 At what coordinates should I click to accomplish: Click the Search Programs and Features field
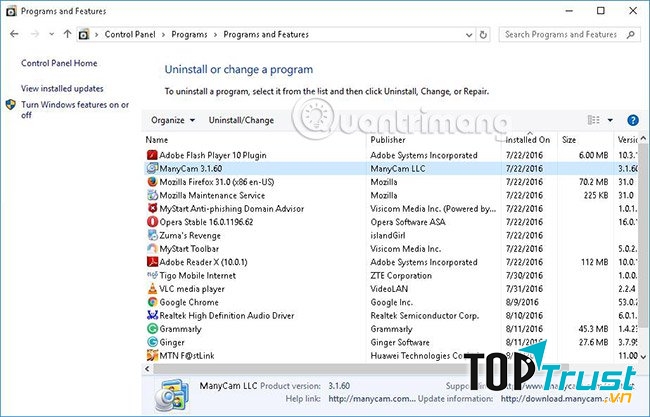coord(565,35)
